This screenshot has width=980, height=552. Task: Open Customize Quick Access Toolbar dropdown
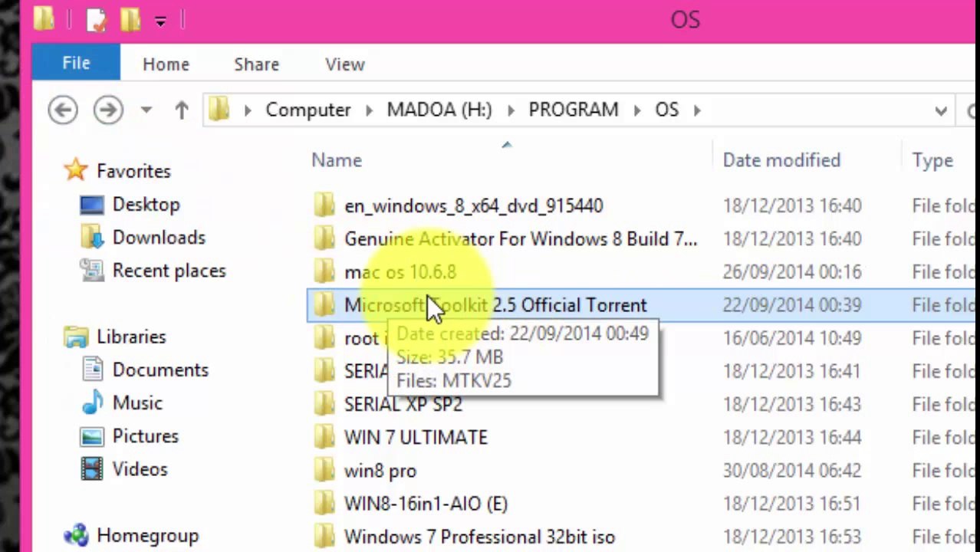point(160,21)
